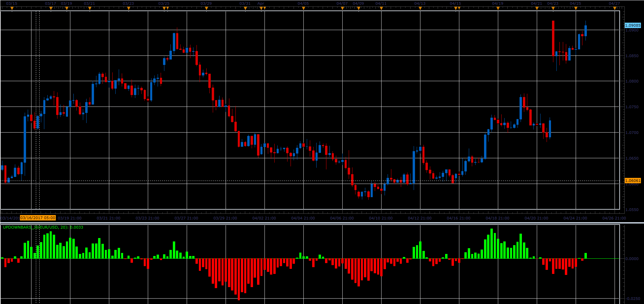Click the orange marker under the 04/21 date

point(537,8)
